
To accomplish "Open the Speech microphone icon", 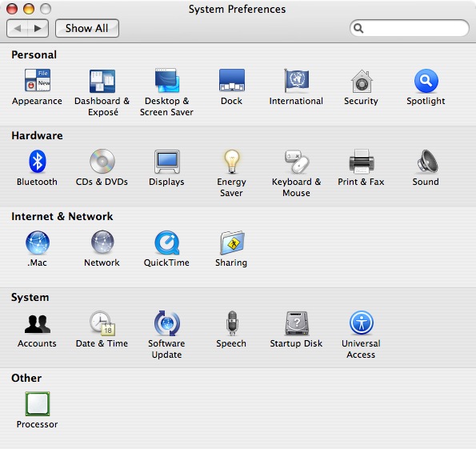I will [x=232, y=323].
